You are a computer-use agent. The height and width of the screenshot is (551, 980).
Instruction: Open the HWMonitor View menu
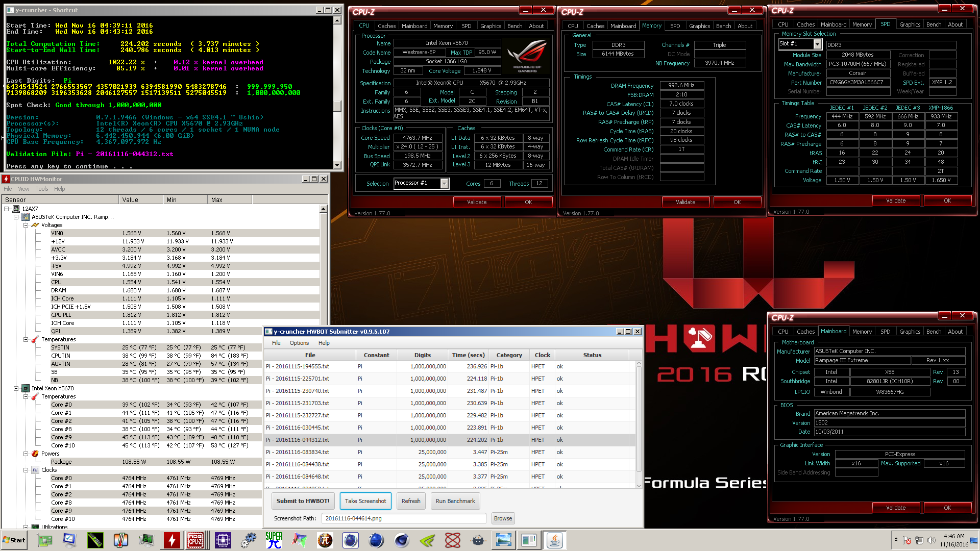pos(23,189)
